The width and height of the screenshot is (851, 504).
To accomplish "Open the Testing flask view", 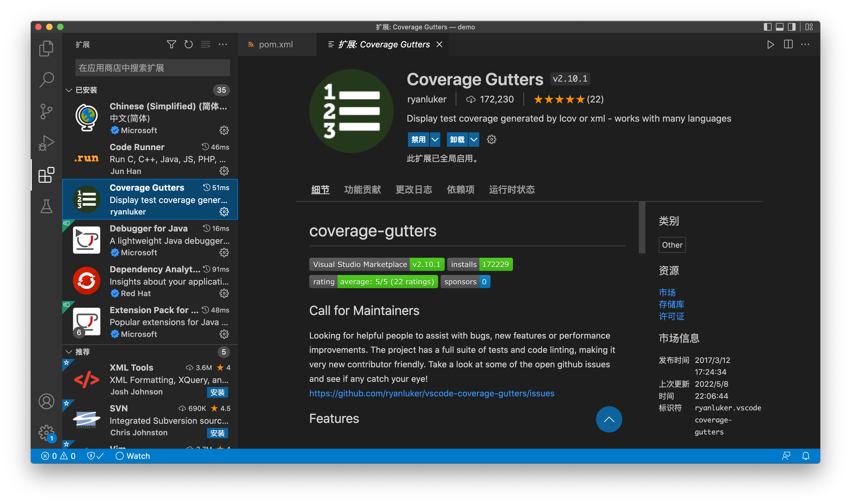I will (46, 207).
